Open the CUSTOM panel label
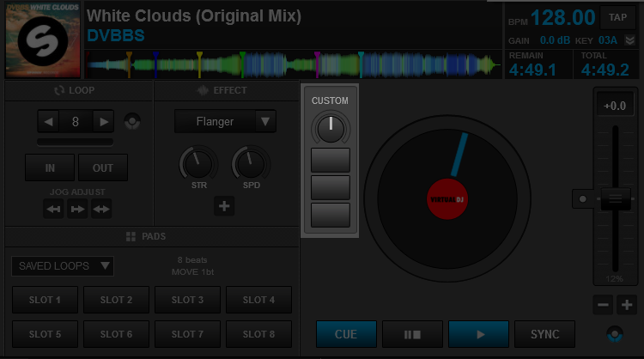The width and height of the screenshot is (644, 359). point(330,100)
